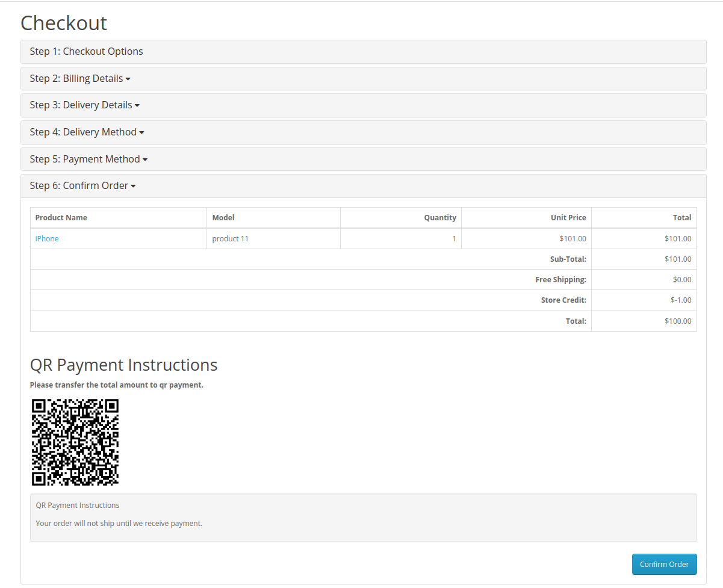Open Step 3: Delivery Details section

pos(81,105)
